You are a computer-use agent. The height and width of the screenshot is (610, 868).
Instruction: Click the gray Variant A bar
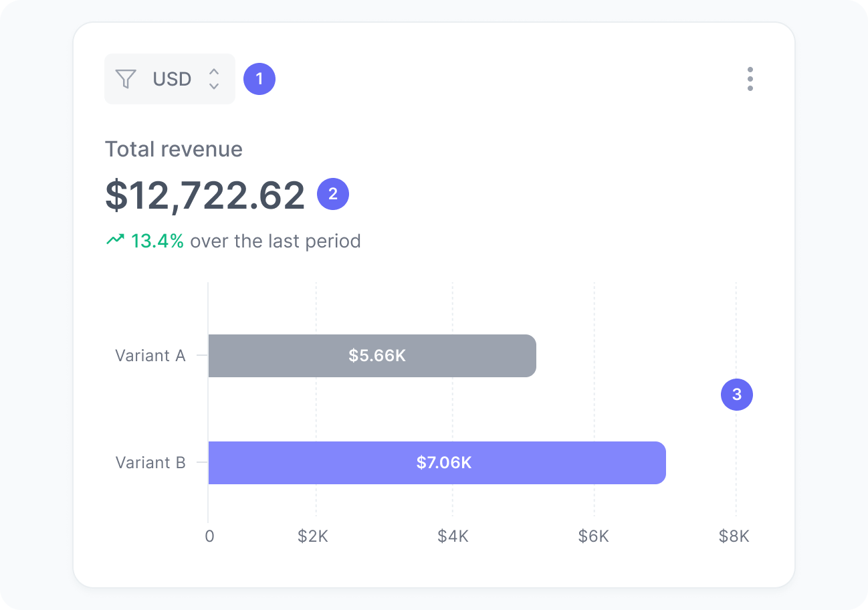pyautogui.click(x=372, y=356)
